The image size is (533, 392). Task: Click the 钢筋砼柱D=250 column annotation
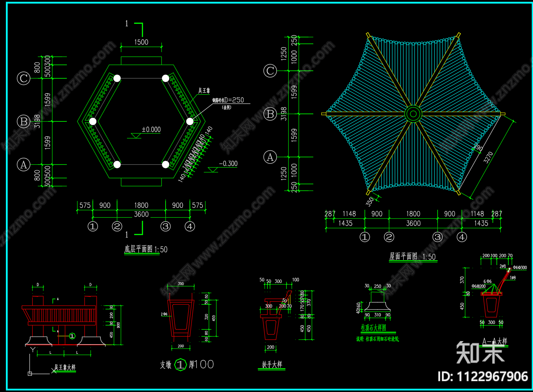click(x=228, y=100)
